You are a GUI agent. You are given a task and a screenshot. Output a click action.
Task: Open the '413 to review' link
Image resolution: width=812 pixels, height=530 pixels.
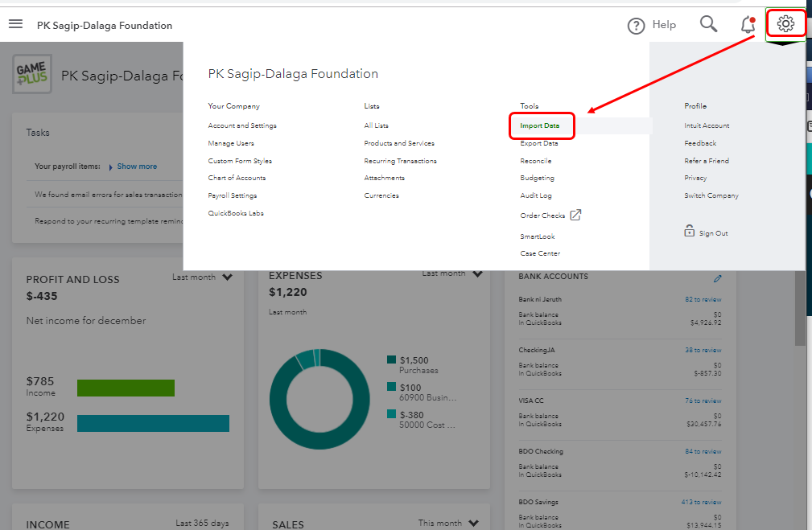pyautogui.click(x=701, y=502)
